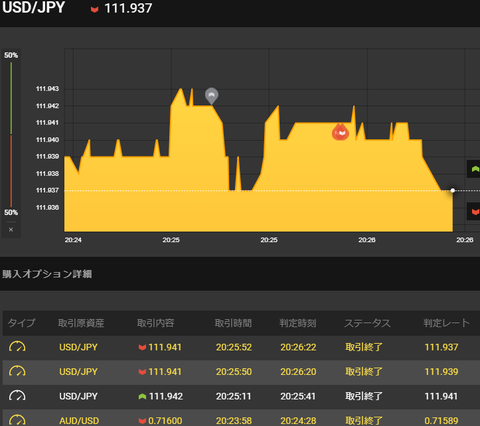Click the red trade marker pin on the chart
Screen dimensions: 480x426
340,132
